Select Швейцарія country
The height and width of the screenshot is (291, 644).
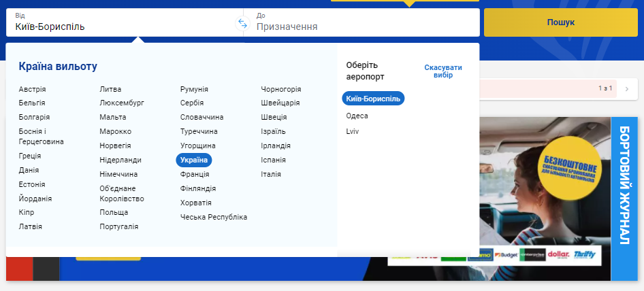coord(280,103)
